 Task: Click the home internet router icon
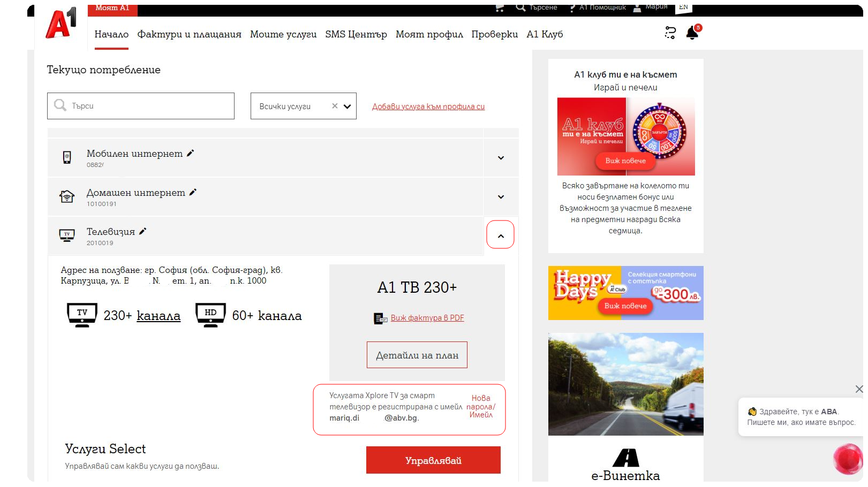(x=67, y=196)
